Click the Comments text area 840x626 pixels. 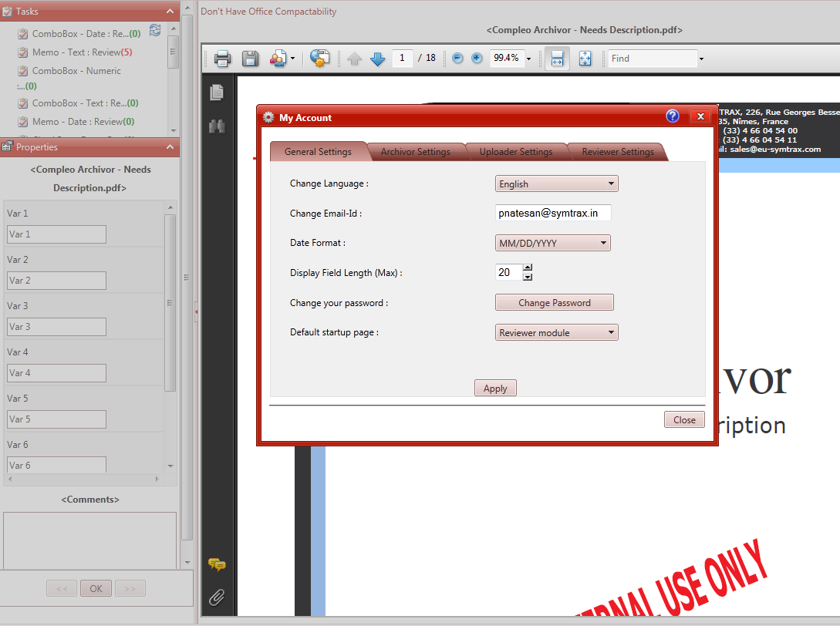[x=89, y=540]
